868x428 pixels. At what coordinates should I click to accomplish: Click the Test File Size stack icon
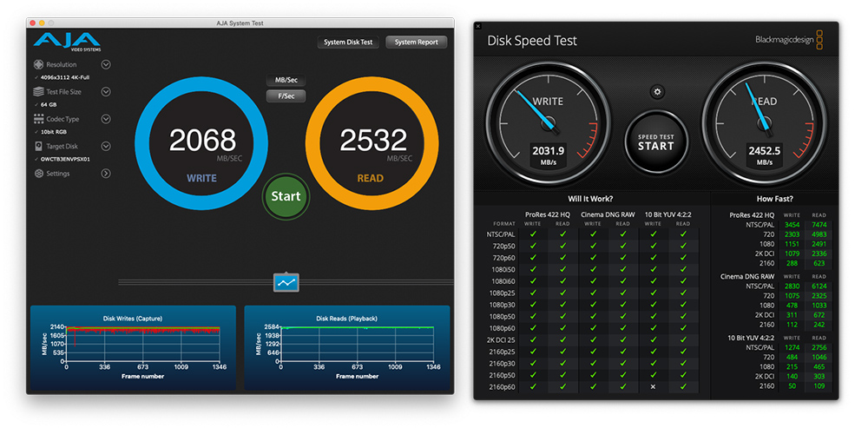[x=39, y=92]
